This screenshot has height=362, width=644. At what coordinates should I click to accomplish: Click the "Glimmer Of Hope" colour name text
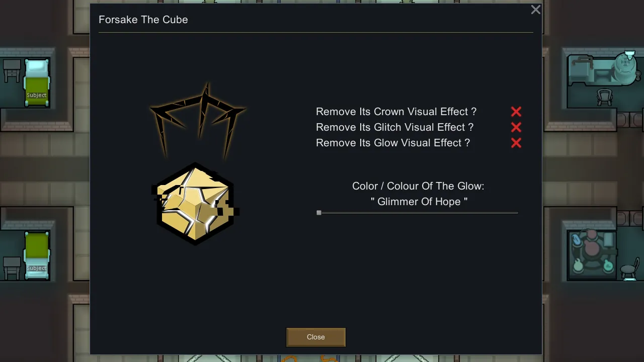[419, 202]
